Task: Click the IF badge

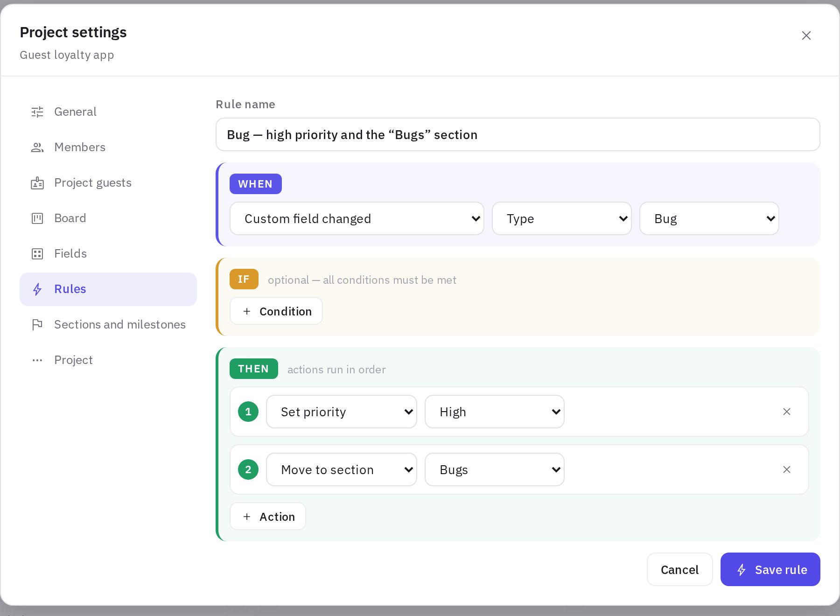Action: pyautogui.click(x=244, y=279)
